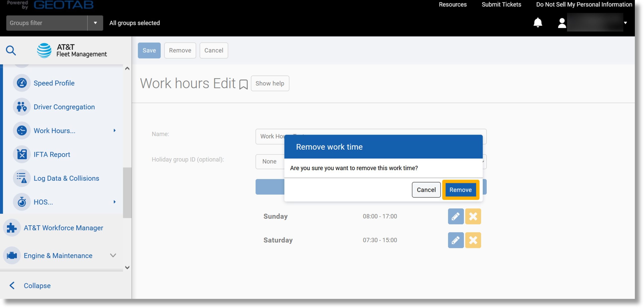Click the Driver Congregation sidebar icon
The width and height of the screenshot is (644, 308).
tap(21, 107)
